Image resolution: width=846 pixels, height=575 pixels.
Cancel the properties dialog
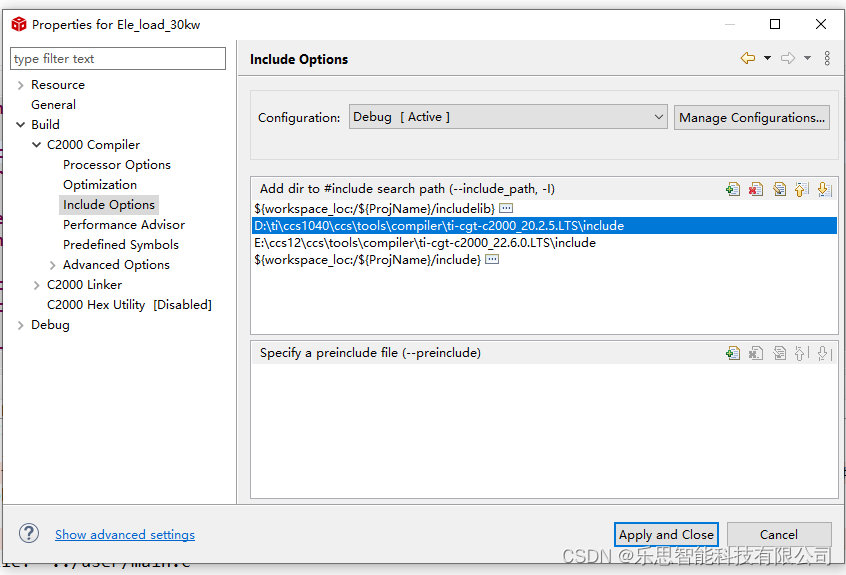coord(779,535)
